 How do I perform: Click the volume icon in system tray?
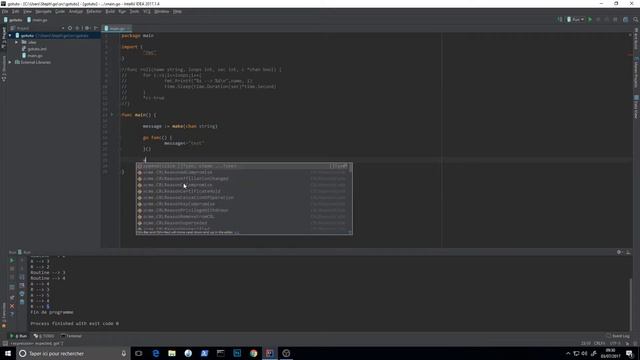click(x=584, y=353)
